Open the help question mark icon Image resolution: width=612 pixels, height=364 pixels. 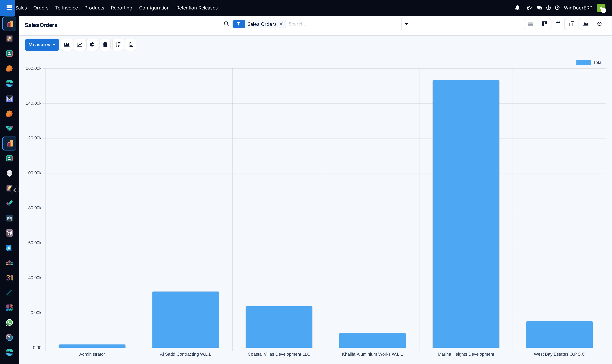(x=548, y=8)
